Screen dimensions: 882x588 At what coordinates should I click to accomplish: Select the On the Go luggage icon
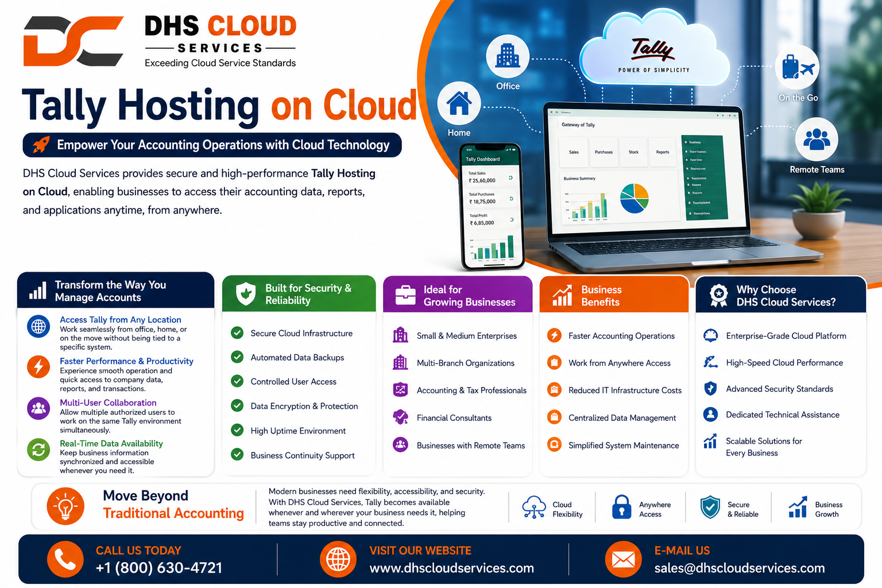(x=797, y=68)
